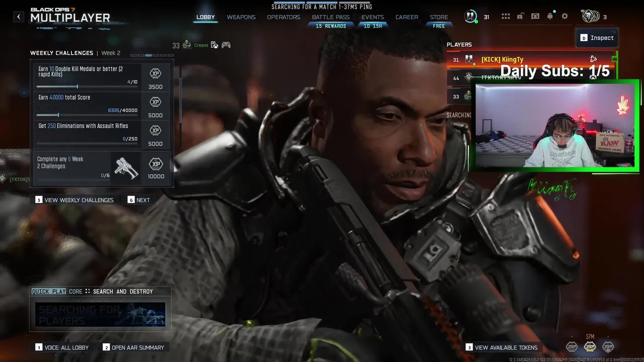The width and height of the screenshot is (644, 362).
Task: Open the Store tab
Action: [439, 17]
